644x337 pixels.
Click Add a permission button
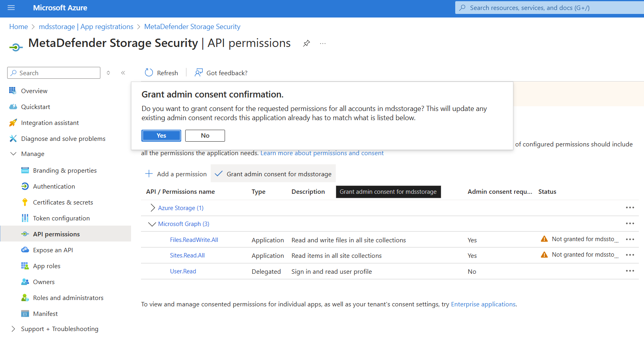click(176, 174)
